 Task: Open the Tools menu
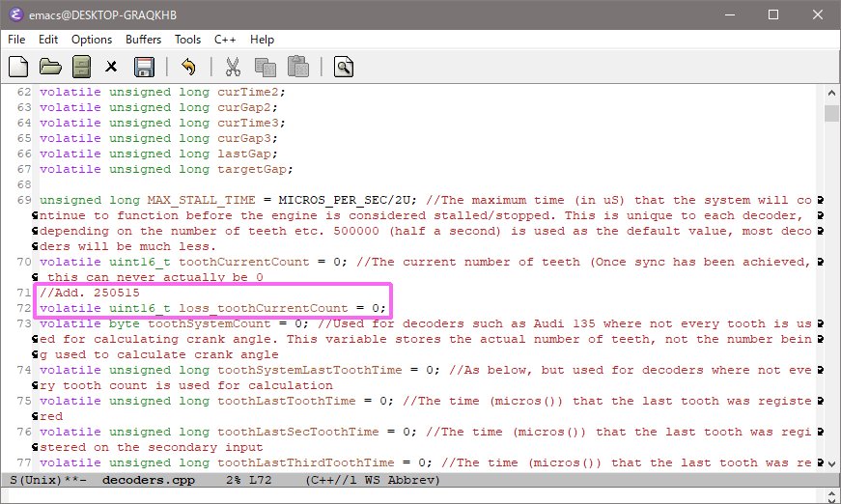pyautogui.click(x=187, y=40)
